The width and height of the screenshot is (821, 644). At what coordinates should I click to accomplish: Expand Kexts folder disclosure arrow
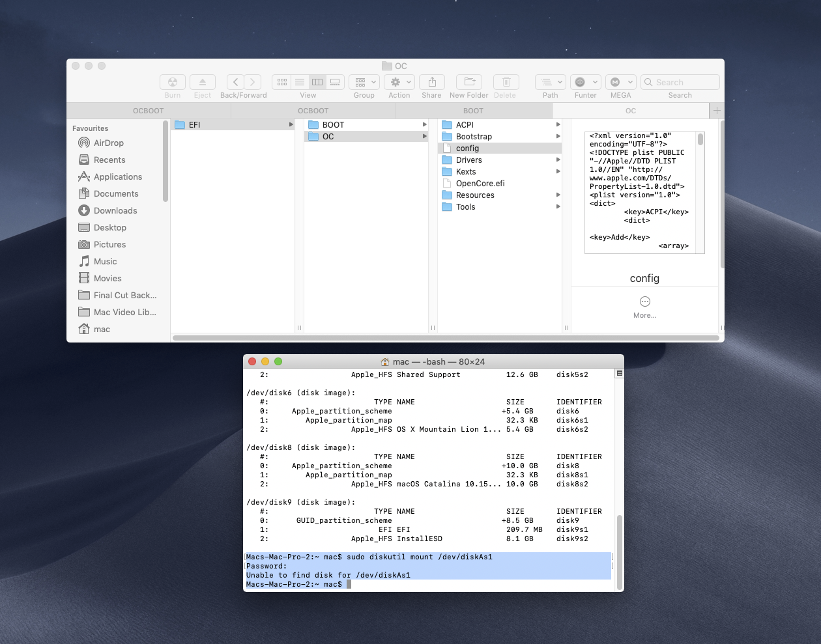[558, 171]
